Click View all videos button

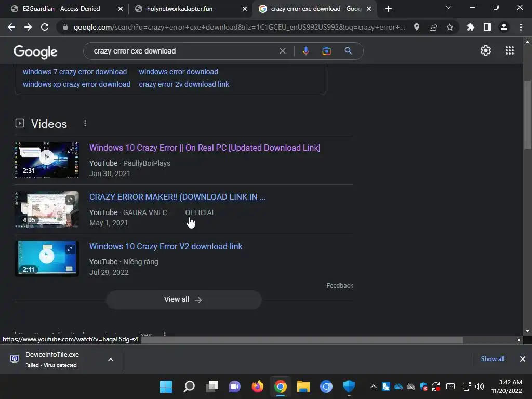183,300
